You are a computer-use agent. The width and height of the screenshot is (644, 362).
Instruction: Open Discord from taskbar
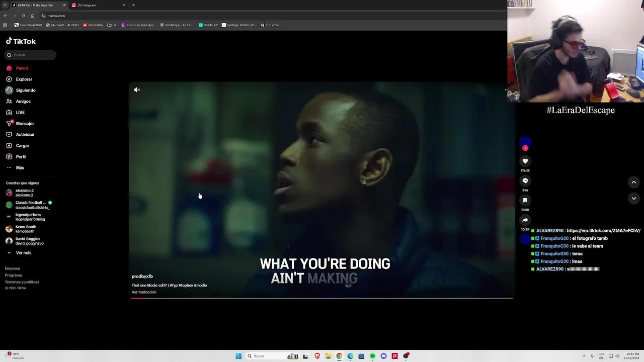point(383,356)
